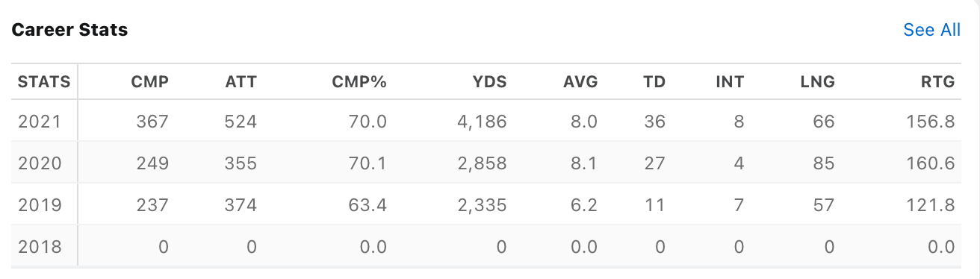980x279 pixels.
Task: Click the CMP column header
Action: [149, 82]
